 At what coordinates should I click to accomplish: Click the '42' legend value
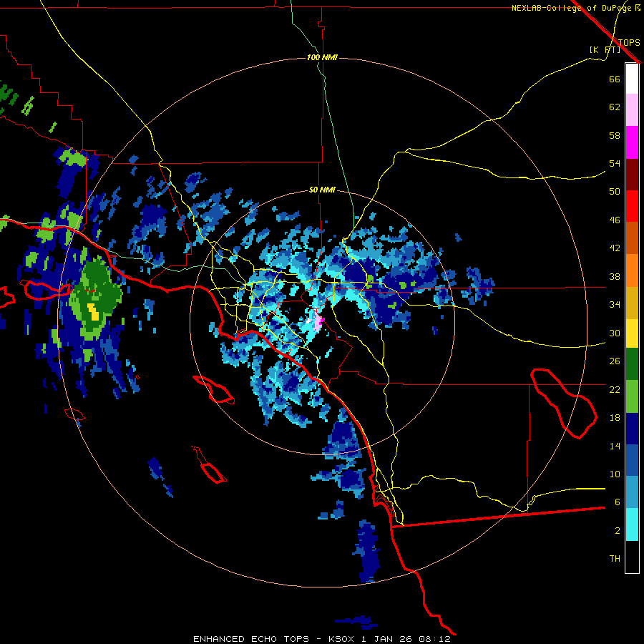coord(615,248)
